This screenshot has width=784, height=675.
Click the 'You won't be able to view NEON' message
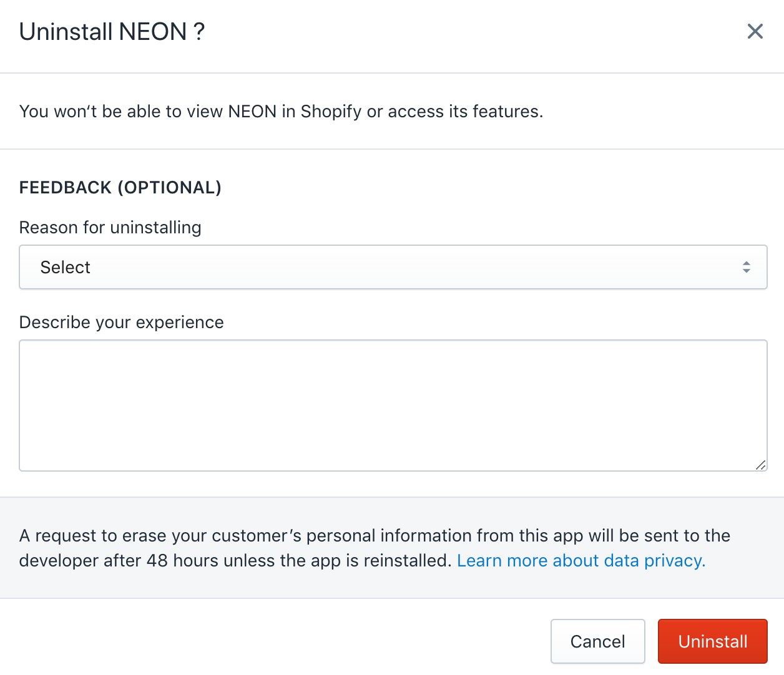[282, 111]
